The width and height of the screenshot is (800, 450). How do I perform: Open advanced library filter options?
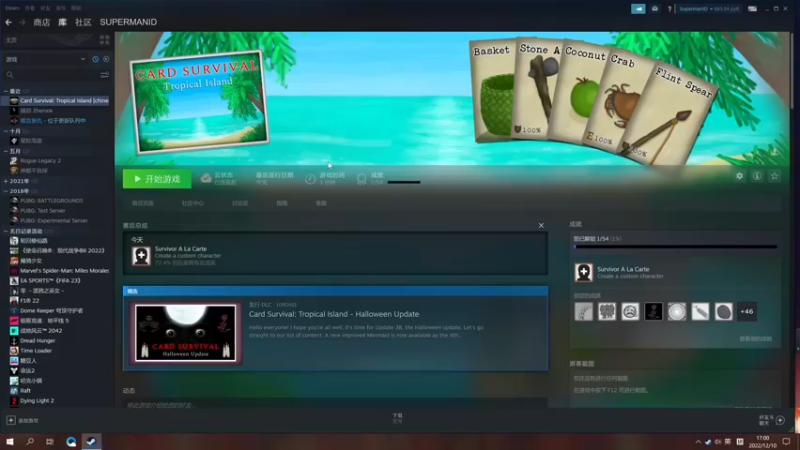click(105, 75)
